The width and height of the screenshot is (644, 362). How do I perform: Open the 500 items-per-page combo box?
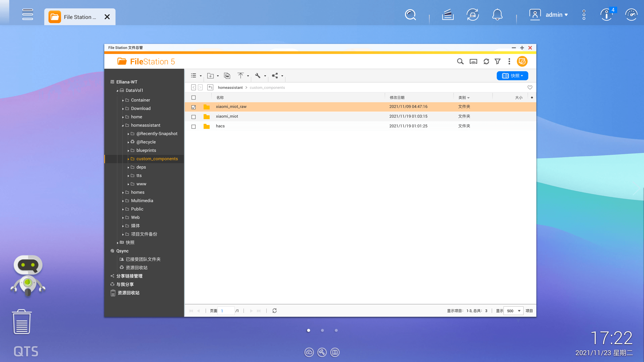(513, 311)
